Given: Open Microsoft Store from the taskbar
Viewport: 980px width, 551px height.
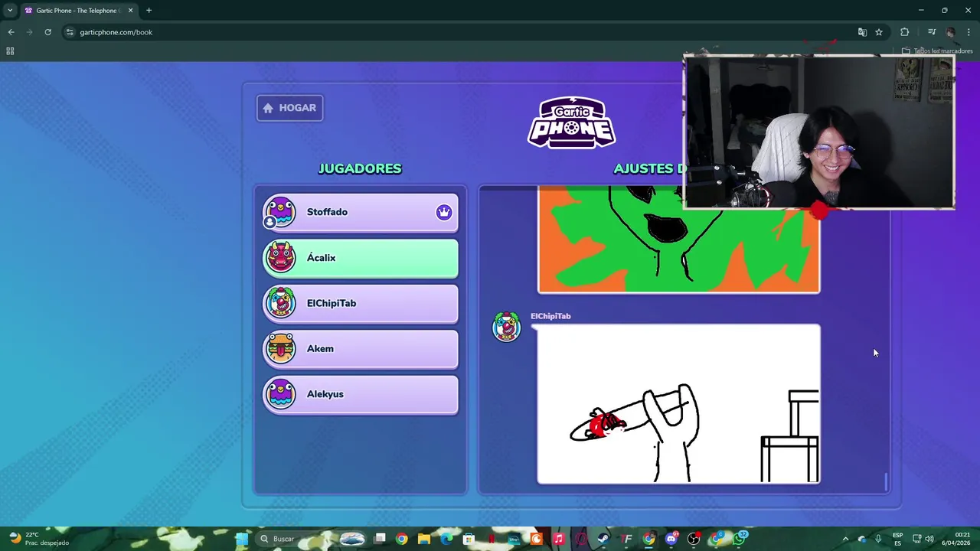Looking at the screenshot, I should point(469,539).
